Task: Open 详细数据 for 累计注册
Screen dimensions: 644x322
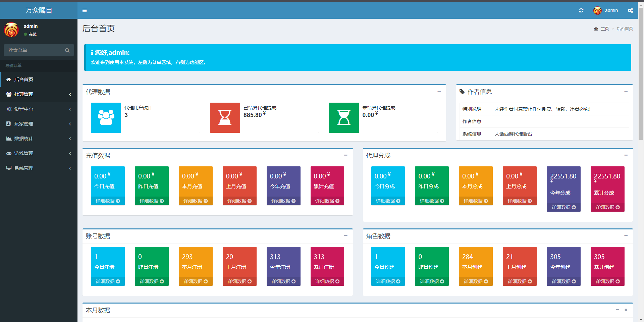Action: coord(327,281)
